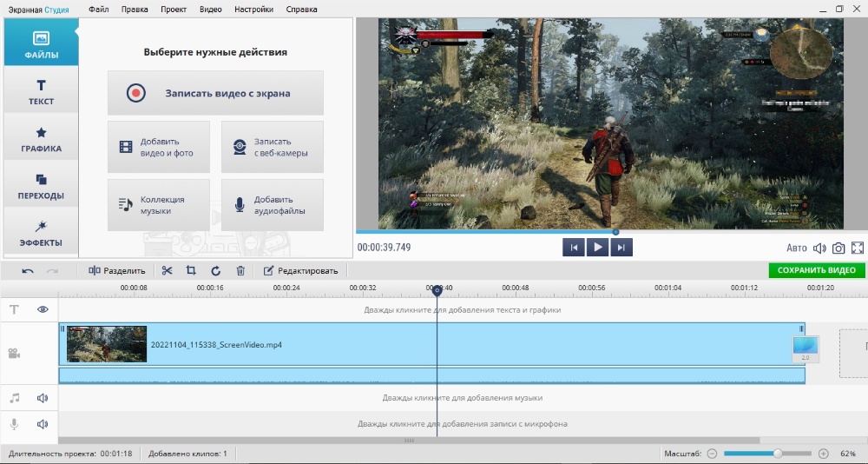Screen dimensions: 868x464
Task: Switch preview to fullscreen
Action: pyautogui.click(x=858, y=248)
